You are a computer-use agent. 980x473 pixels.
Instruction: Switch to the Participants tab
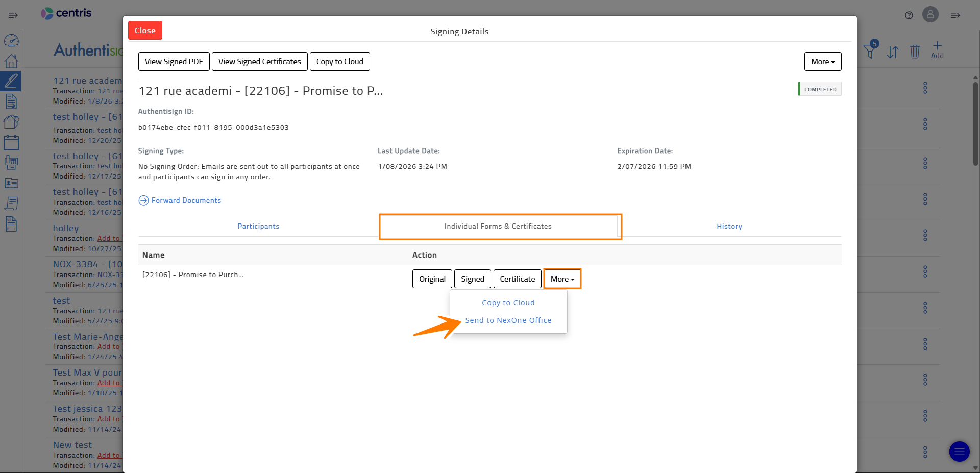click(x=258, y=226)
